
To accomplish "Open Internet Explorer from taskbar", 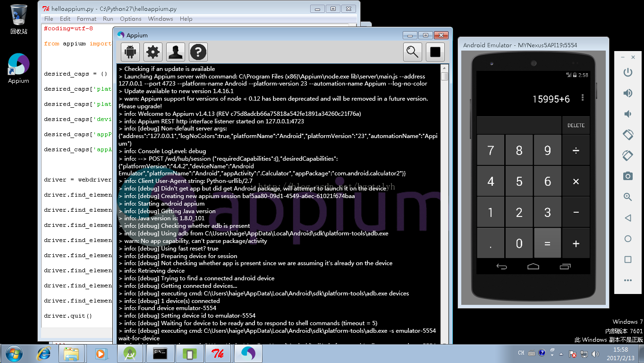I will (x=44, y=354).
